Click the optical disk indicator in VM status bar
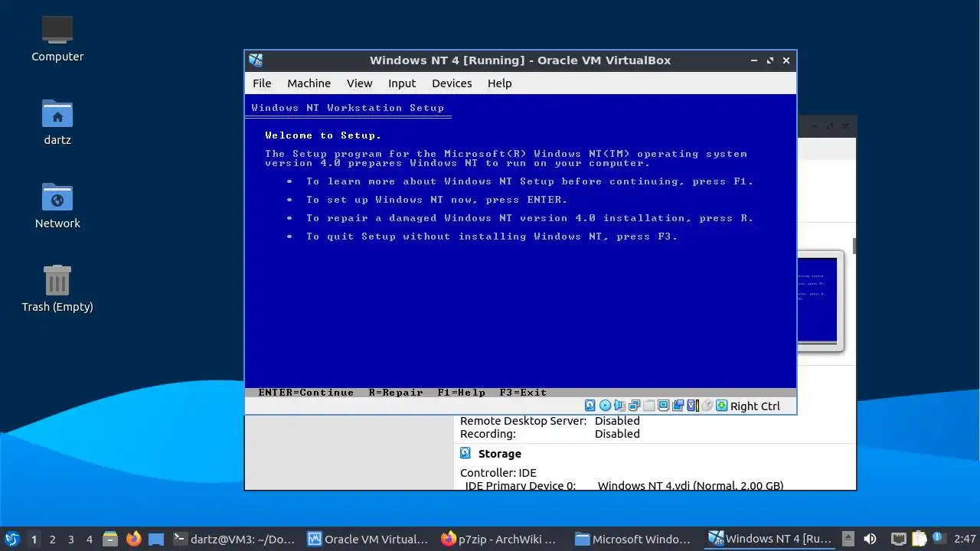The width and height of the screenshot is (980, 551). [605, 406]
